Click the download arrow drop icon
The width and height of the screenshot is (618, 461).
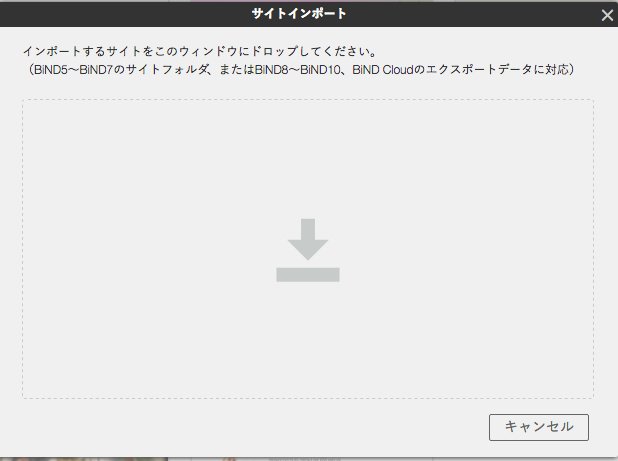tap(308, 250)
